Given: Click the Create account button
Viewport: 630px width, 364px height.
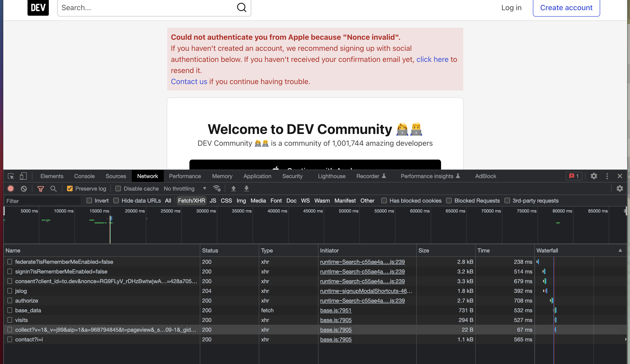Looking at the screenshot, I should (566, 7).
